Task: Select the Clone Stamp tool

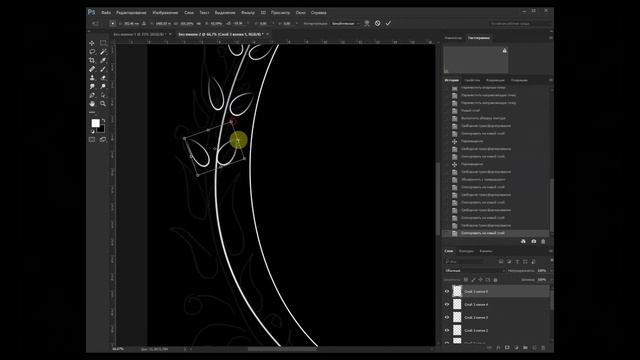Action: pyautogui.click(x=92, y=78)
